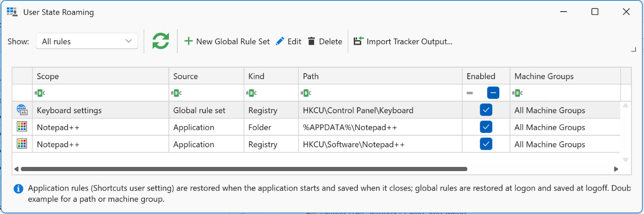Click the vertical scrollbar up arrow
Screen dimensions: 644x214
[x=626, y=105]
